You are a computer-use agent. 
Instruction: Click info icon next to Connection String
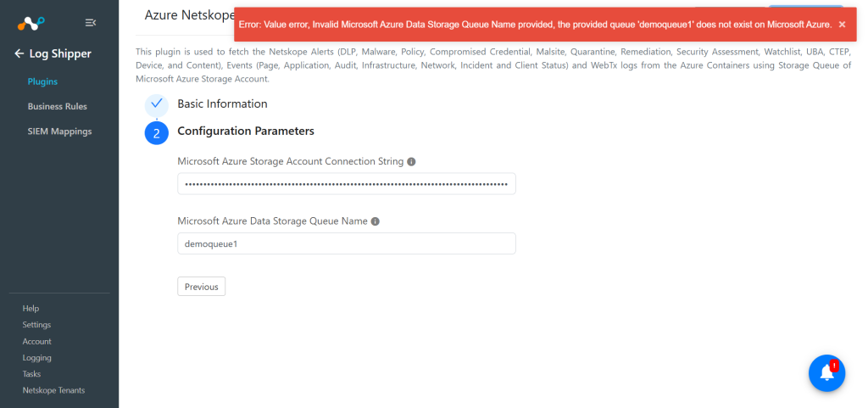point(411,162)
